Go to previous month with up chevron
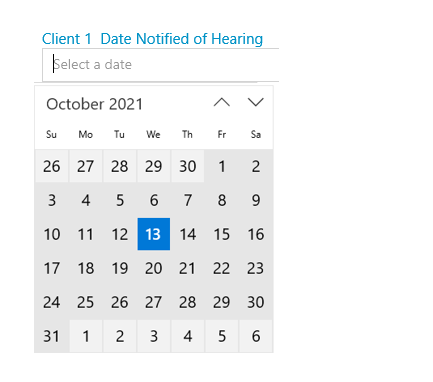 tap(222, 102)
